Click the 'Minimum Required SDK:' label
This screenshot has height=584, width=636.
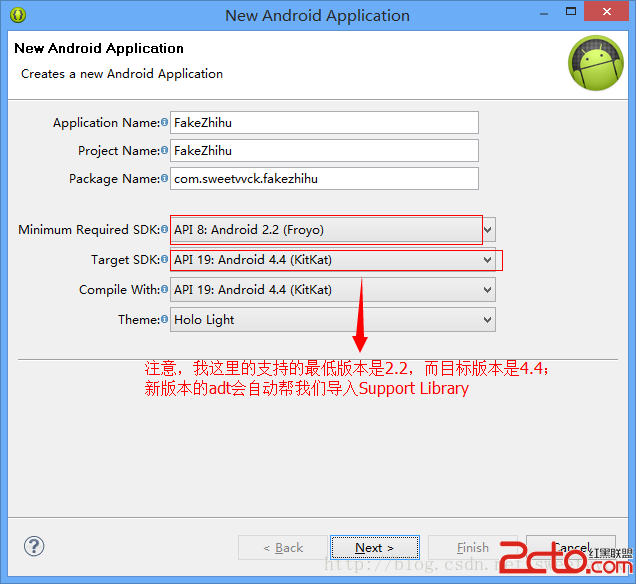(89, 230)
